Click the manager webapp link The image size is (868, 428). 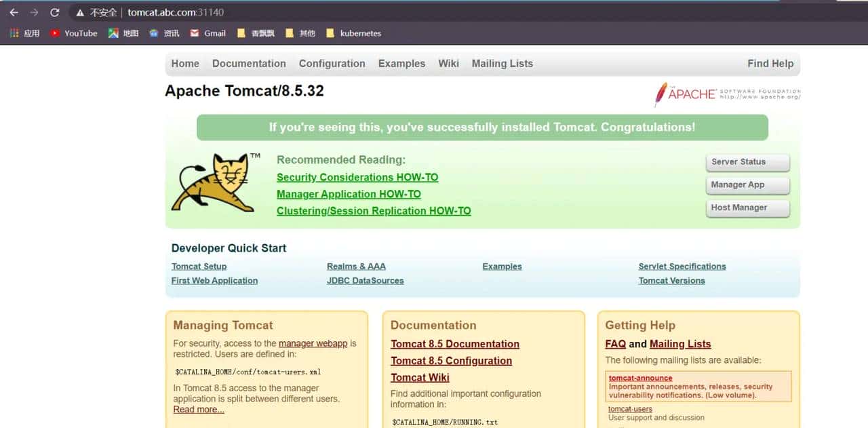coord(313,344)
